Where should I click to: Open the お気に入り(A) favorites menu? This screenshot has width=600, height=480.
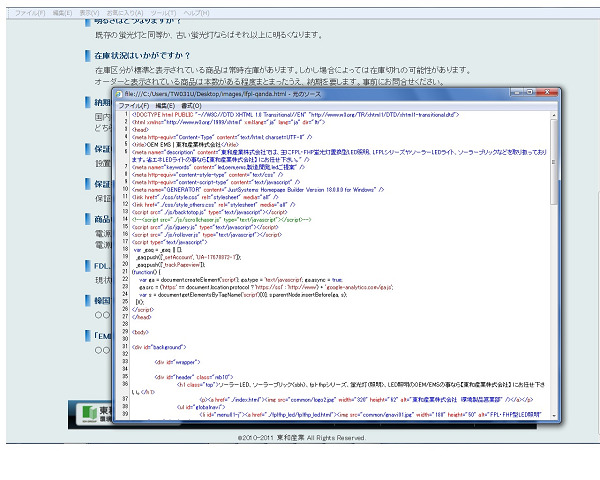point(125,13)
